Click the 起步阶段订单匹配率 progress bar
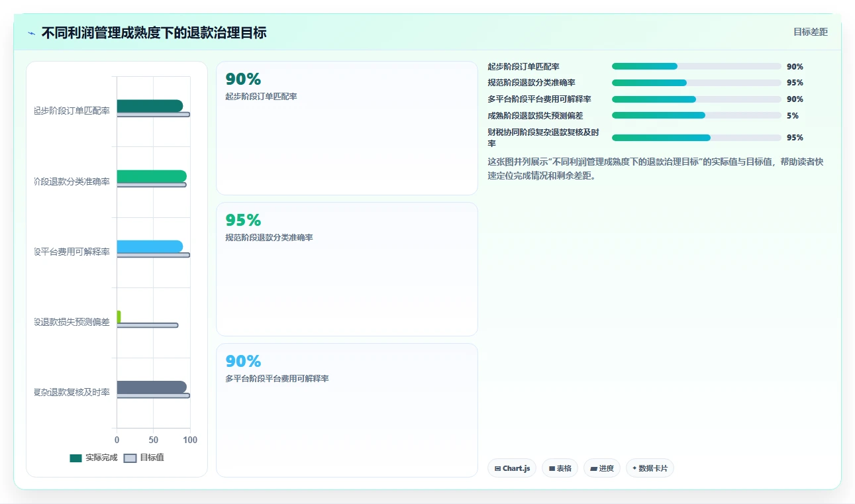855x504 pixels. [697, 66]
